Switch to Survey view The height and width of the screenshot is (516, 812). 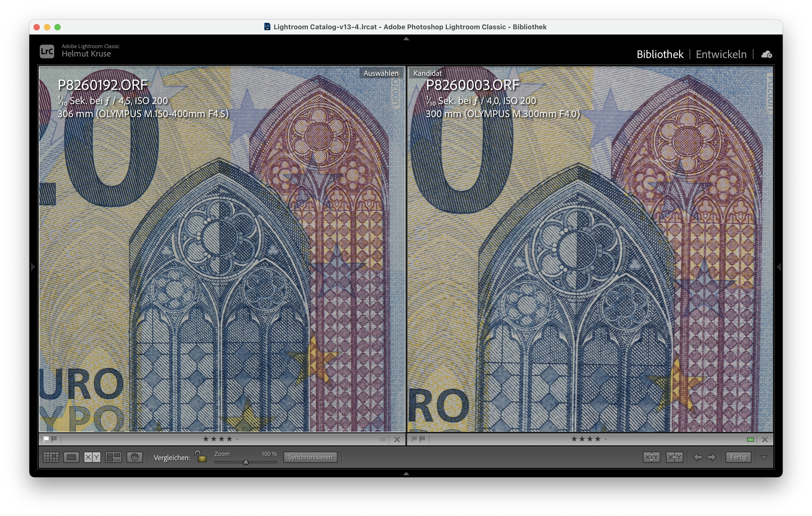pyautogui.click(x=113, y=457)
